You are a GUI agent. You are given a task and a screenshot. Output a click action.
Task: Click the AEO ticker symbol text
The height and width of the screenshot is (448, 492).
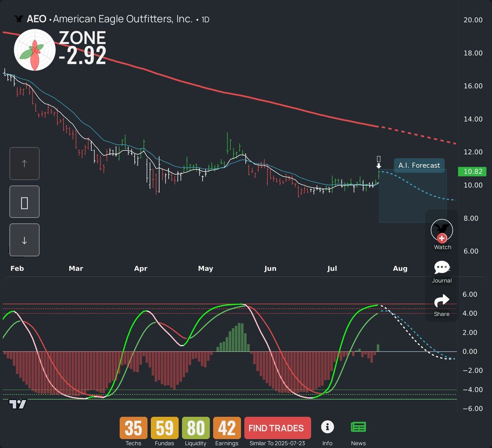[x=36, y=19]
